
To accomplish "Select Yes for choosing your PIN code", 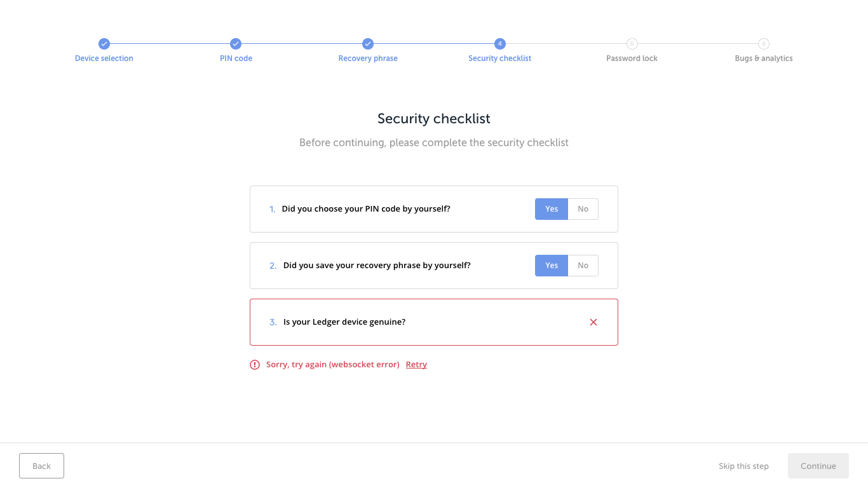I will point(552,209).
